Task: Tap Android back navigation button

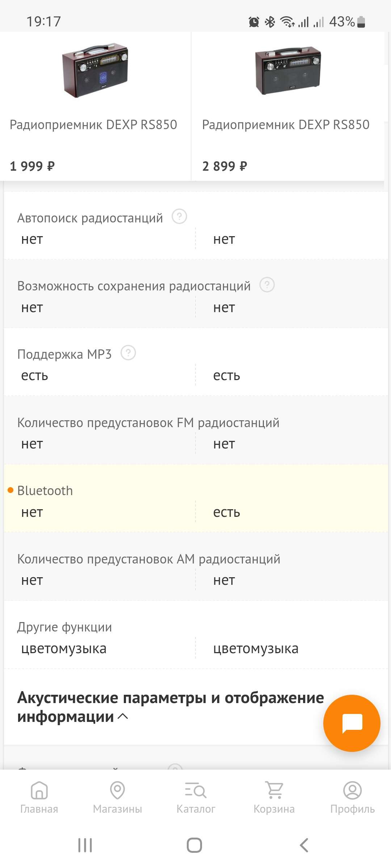Action: (x=304, y=845)
